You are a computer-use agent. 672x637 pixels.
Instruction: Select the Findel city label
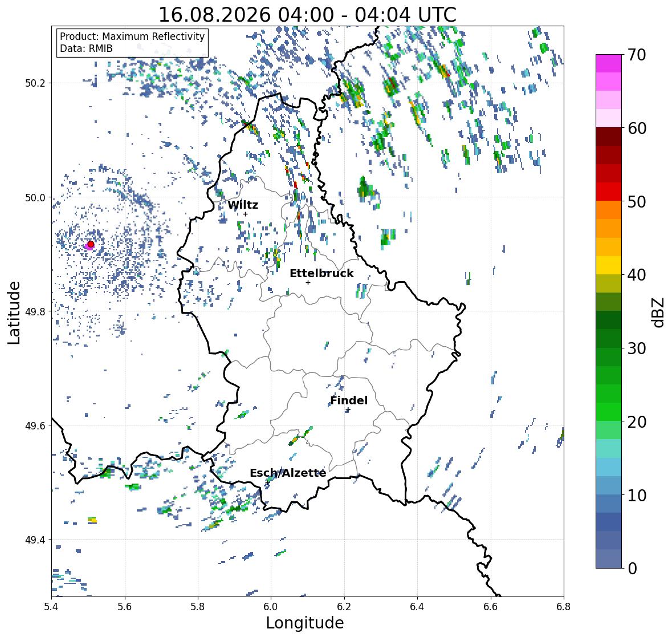coord(349,400)
